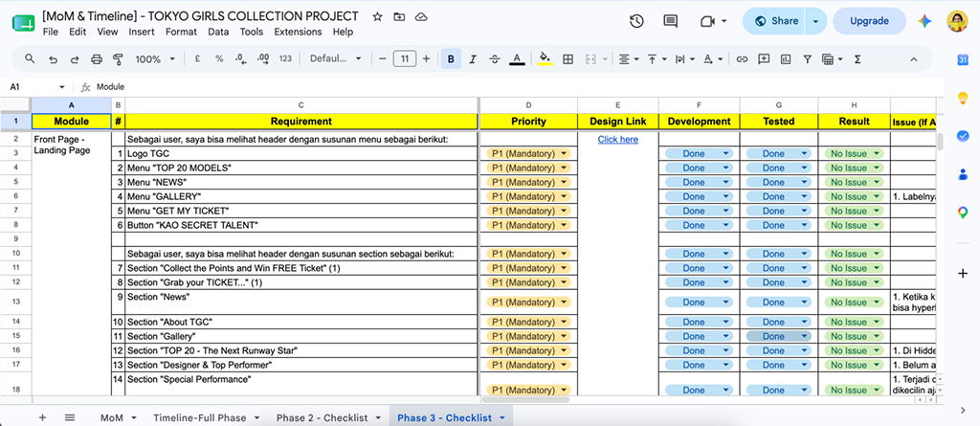Redo the last undone action

[x=75, y=58]
